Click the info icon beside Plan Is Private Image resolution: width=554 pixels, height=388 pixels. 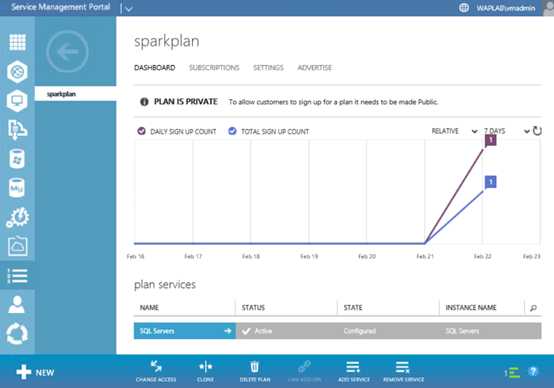pyautogui.click(x=144, y=102)
